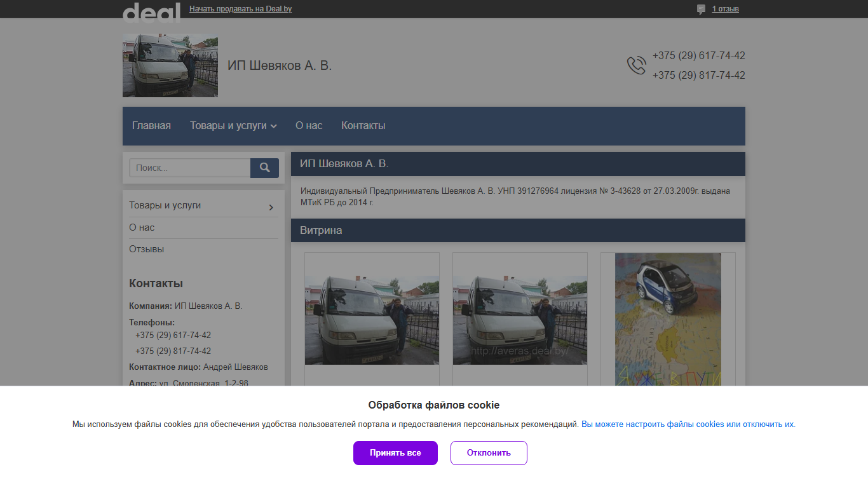
Task: Click the phone handset icon in header
Action: pyautogui.click(x=636, y=65)
